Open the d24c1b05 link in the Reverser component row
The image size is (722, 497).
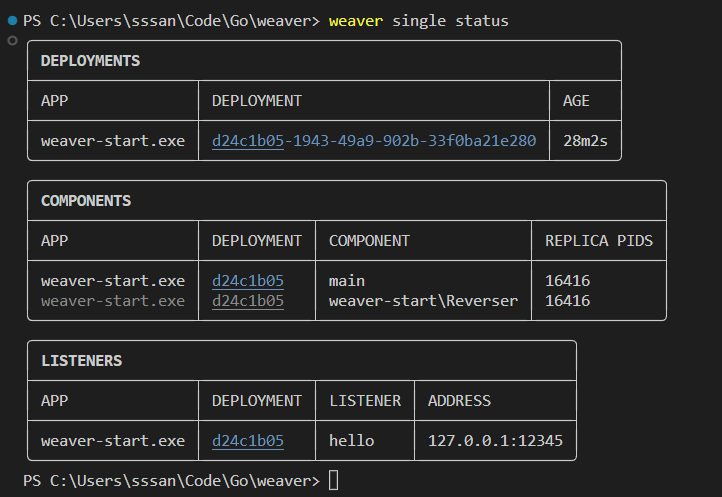tap(248, 301)
